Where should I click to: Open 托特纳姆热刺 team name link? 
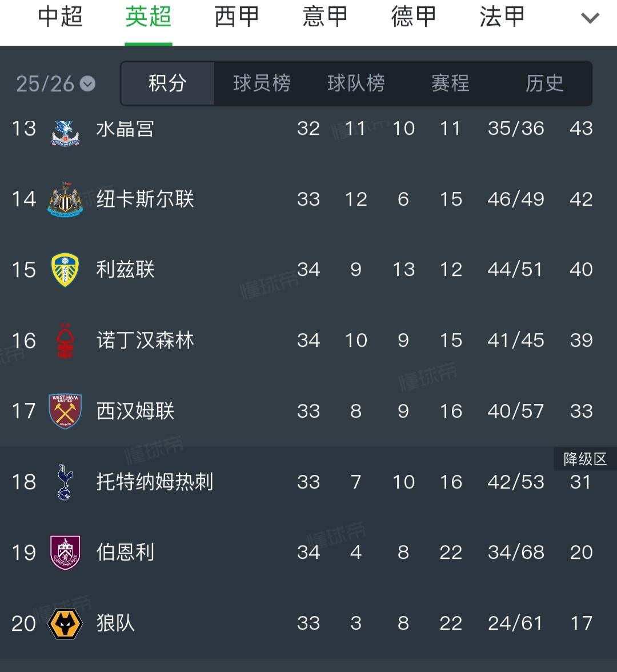pos(154,482)
